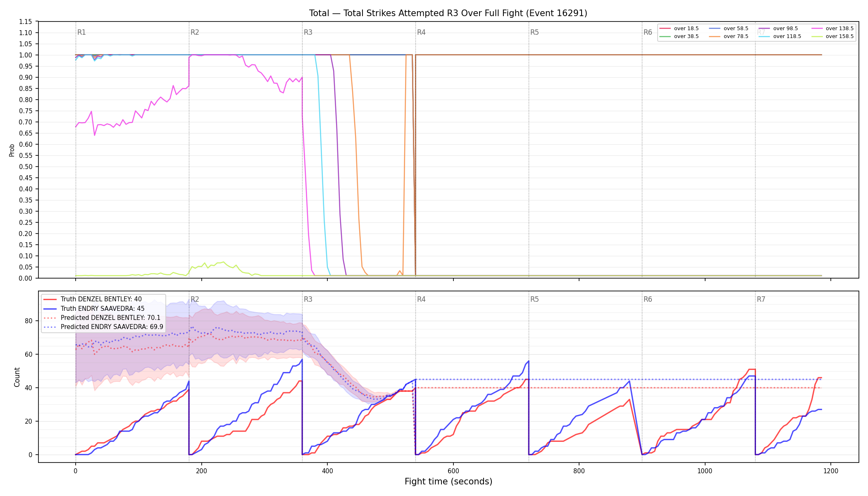Viewport: 868px width, 496px height.
Task: Click the 600 tick on time axis
Action: click(x=453, y=471)
